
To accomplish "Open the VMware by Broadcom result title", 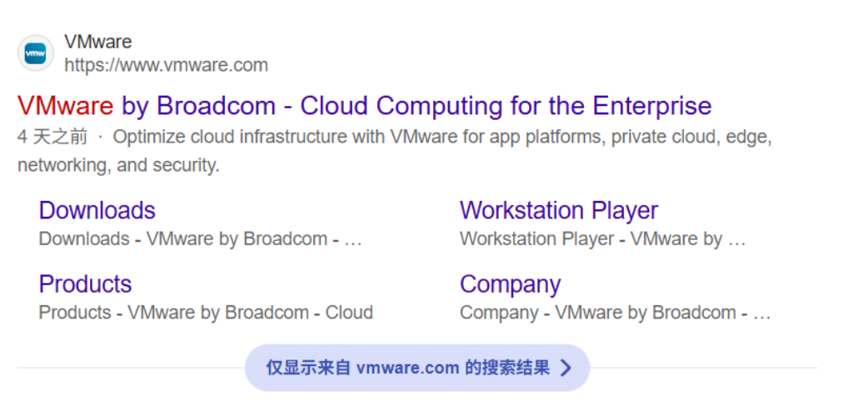I will coord(364,106).
